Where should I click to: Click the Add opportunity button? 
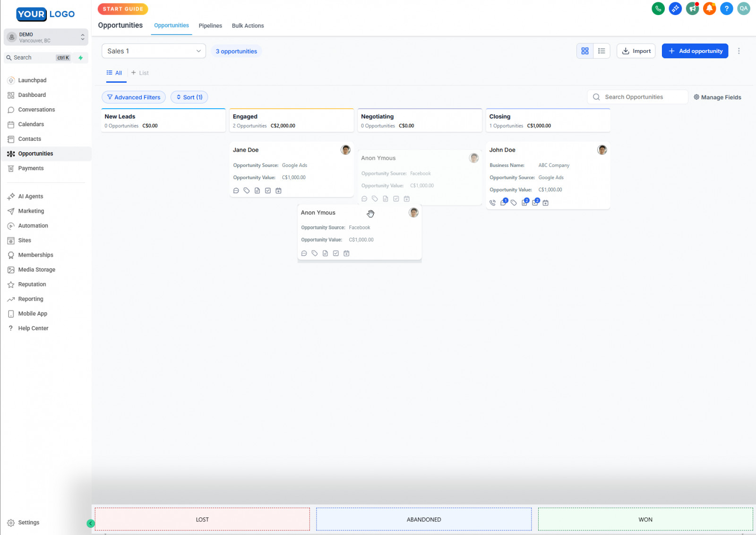[x=695, y=51]
